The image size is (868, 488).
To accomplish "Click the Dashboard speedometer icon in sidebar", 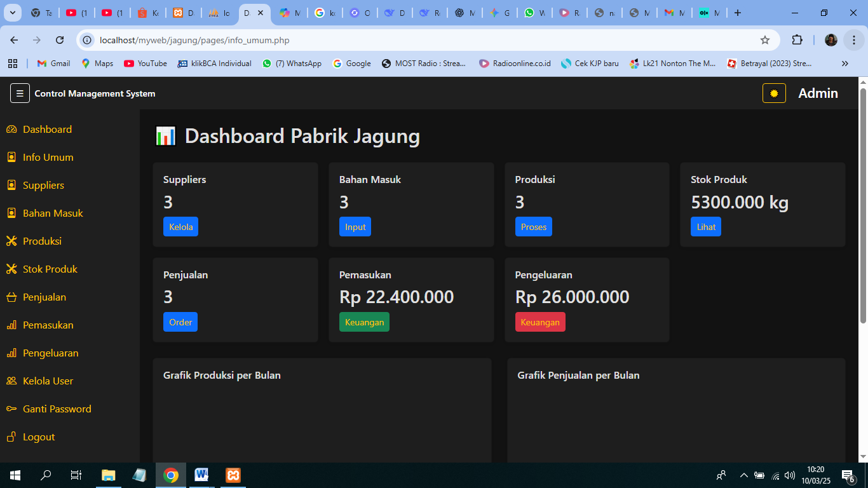I will click(11, 130).
